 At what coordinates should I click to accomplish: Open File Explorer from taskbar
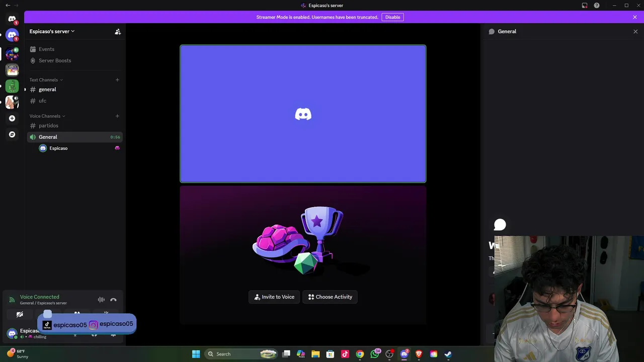pyautogui.click(x=315, y=354)
